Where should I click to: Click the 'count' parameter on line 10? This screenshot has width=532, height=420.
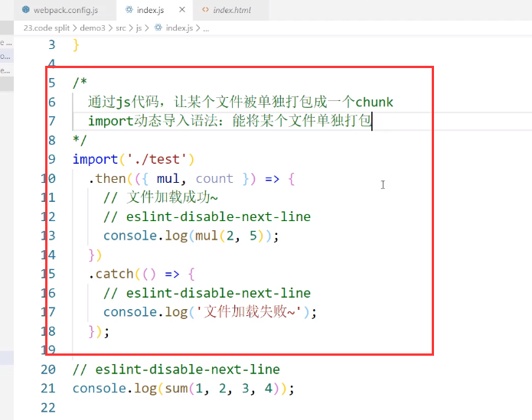pos(214,178)
